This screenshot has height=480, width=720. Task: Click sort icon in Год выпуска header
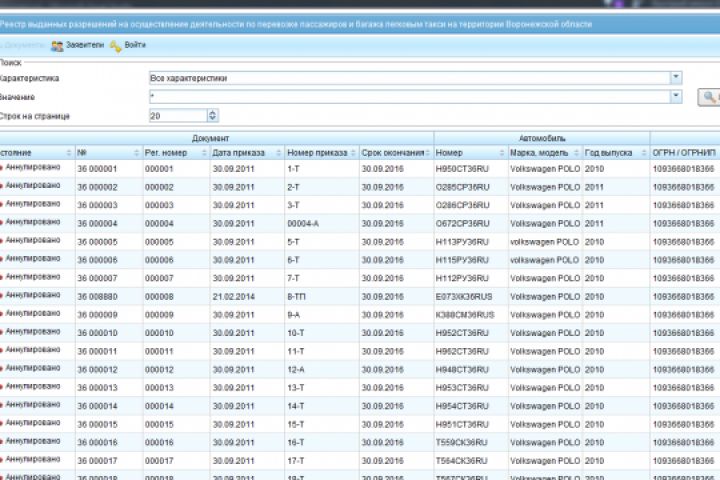643,153
